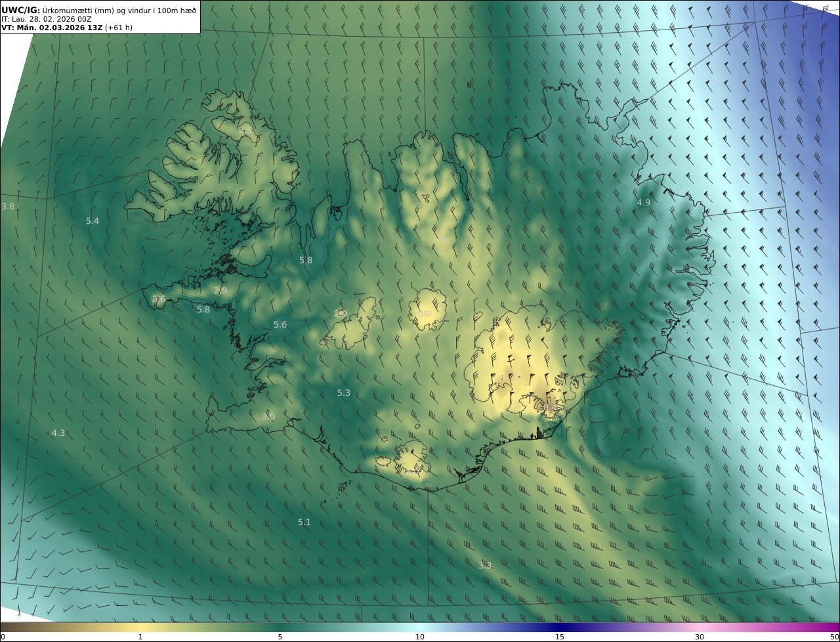This screenshot has width=840, height=642.
Task: Pick the 2.0 value label
Action: tap(339, 314)
